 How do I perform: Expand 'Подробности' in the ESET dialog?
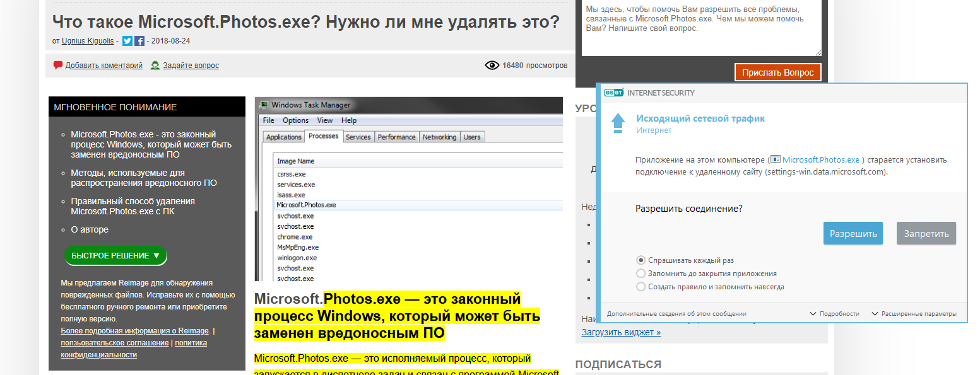[x=834, y=314]
